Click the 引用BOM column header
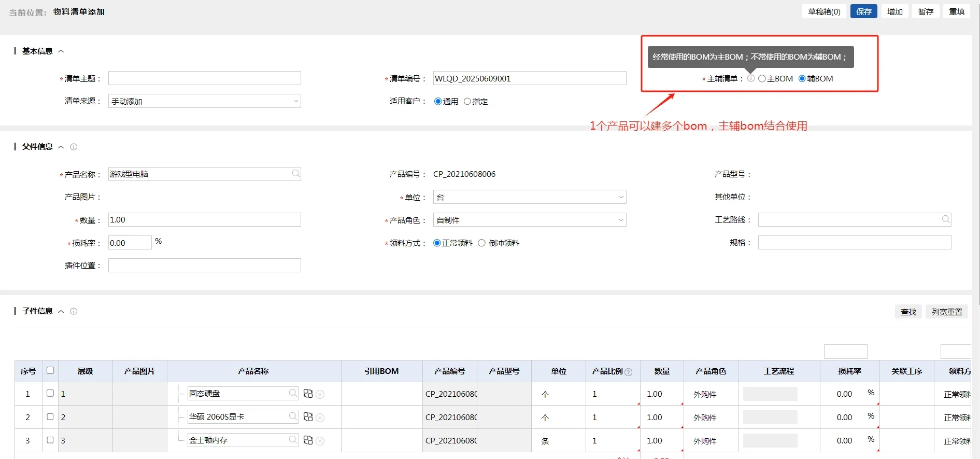The height and width of the screenshot is (459, 980). click(381, 371)
